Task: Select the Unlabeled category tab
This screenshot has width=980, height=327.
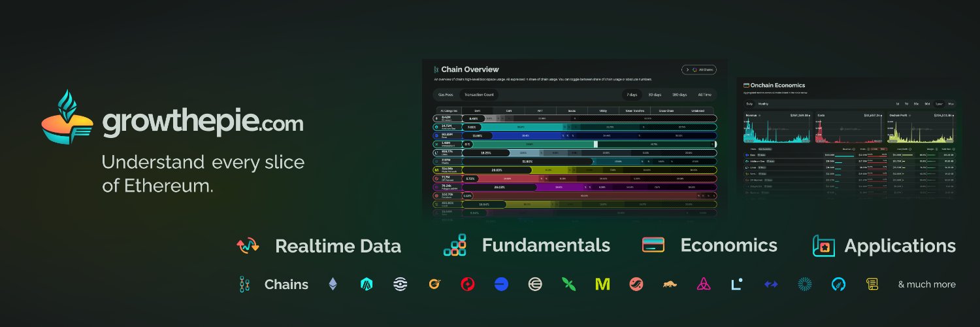Action: pos(697,111)
